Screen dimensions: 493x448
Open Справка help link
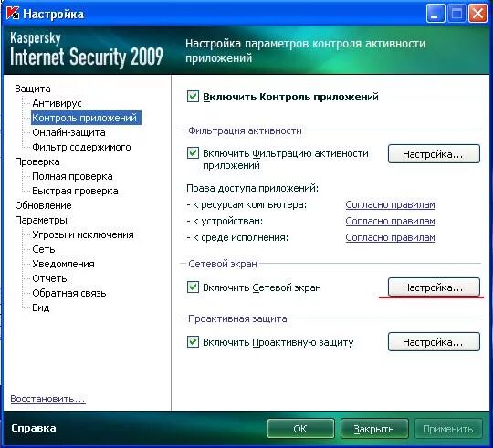point(34,428)
